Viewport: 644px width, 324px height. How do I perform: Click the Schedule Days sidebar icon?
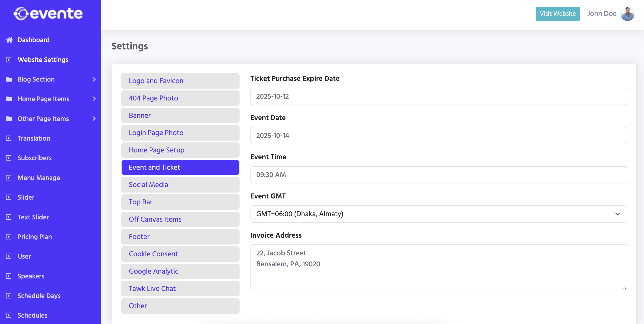pos(9,296)
